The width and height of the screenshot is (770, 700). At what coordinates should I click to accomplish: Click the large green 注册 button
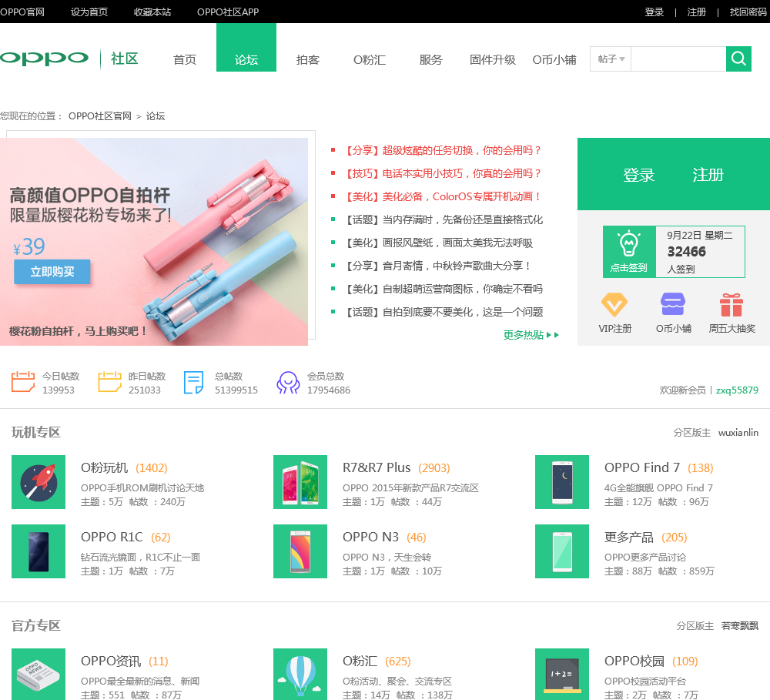click(708, 175)
